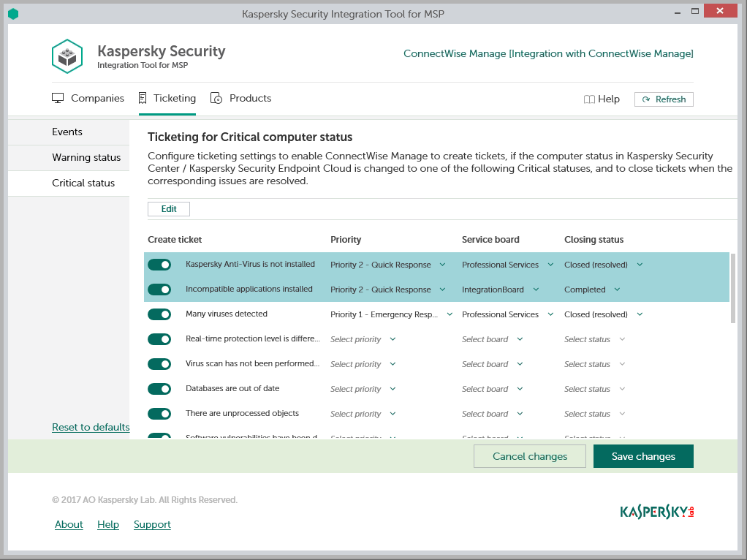Click the green app icon in title bar
Image resolution: width=747 pixels, height=560 pixels.
point(12,14)
